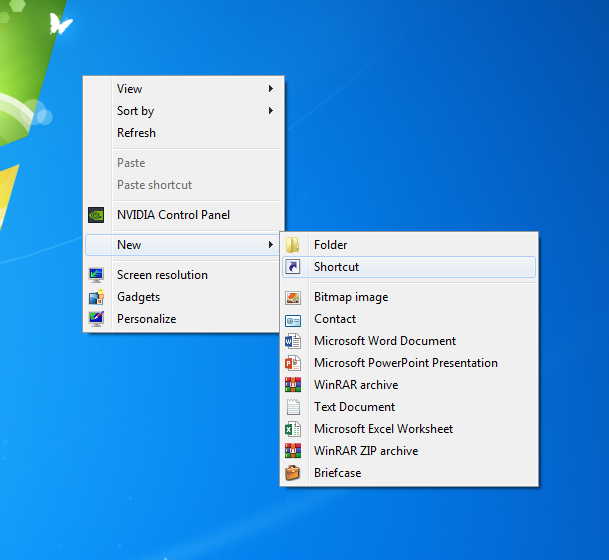
Task: Create a new Contact
Action: click(409, 319)
